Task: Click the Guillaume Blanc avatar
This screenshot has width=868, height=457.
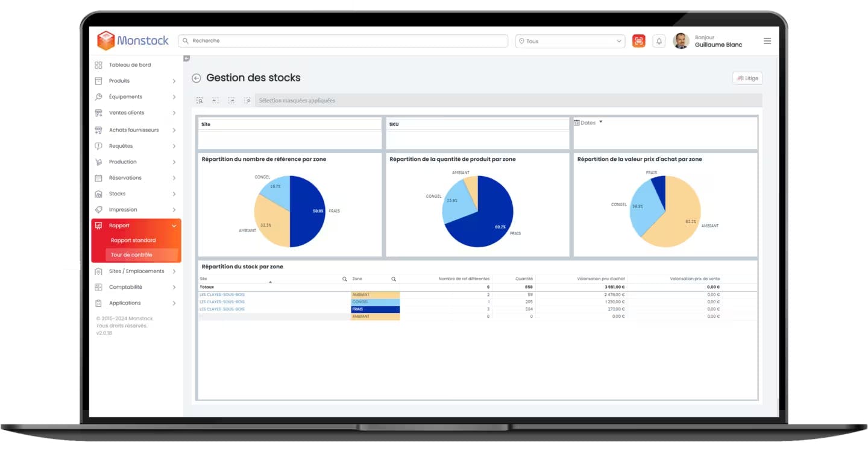Action: click(681, 41)
